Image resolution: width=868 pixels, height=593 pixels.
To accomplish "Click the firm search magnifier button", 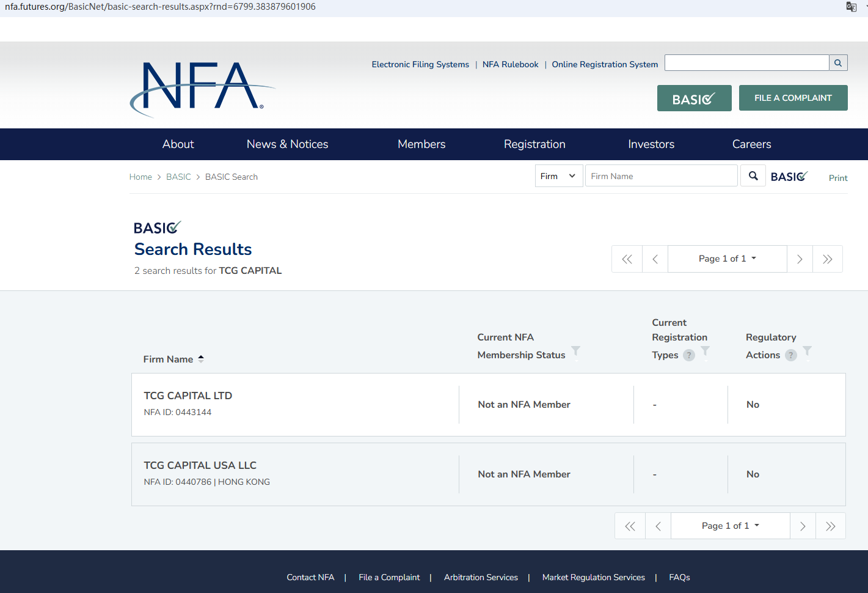I will pos(753,176).
